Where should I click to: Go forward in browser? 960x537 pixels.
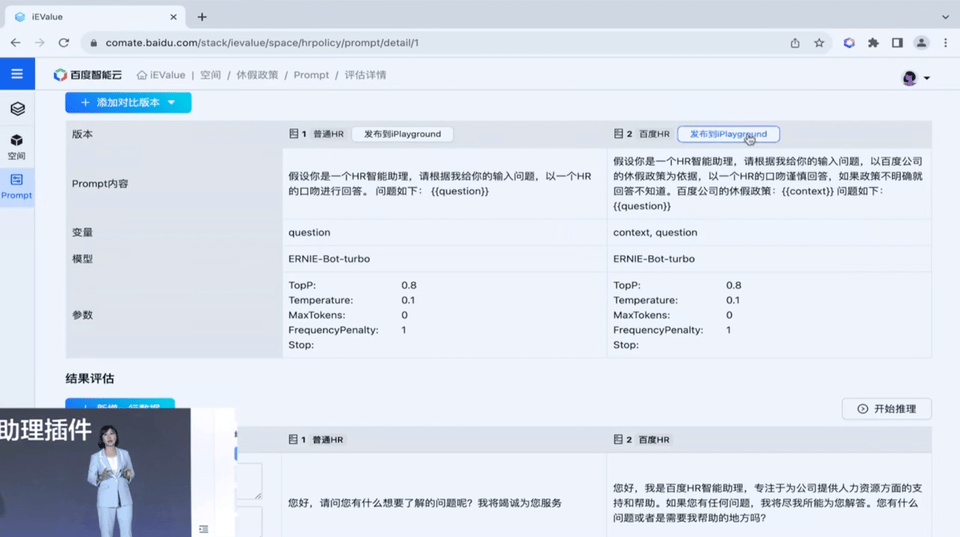click(x=39, y=43)
